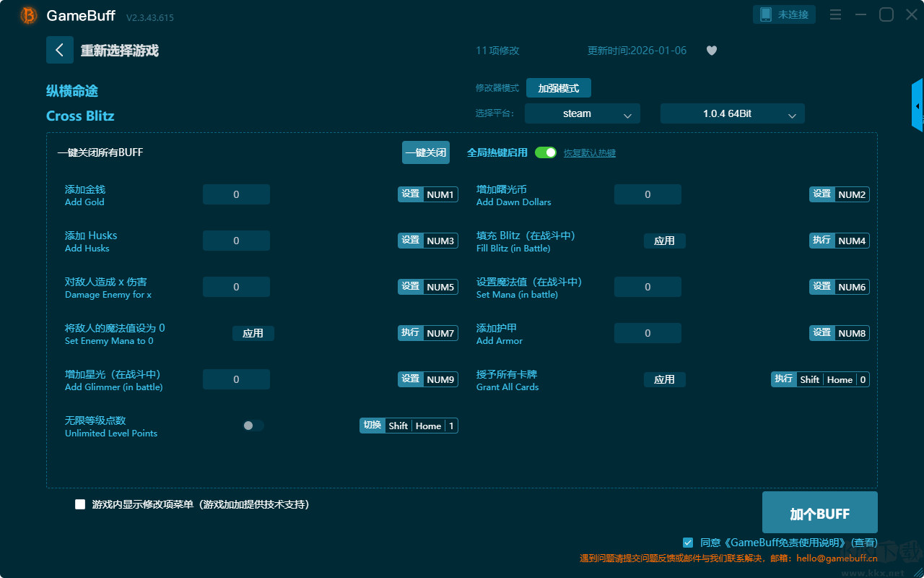Expand the blue side panel arrow
Screen dimensions: 924x578
pyautogui.click(x=918, y=105)
